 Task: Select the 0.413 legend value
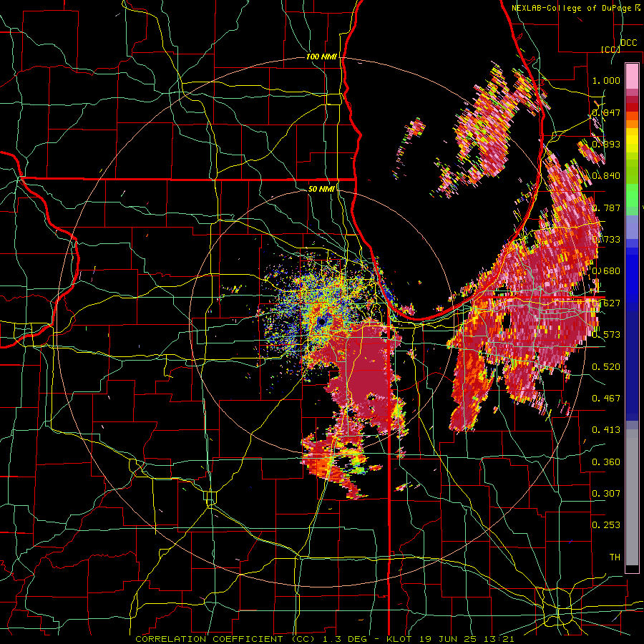pos(606,430)
